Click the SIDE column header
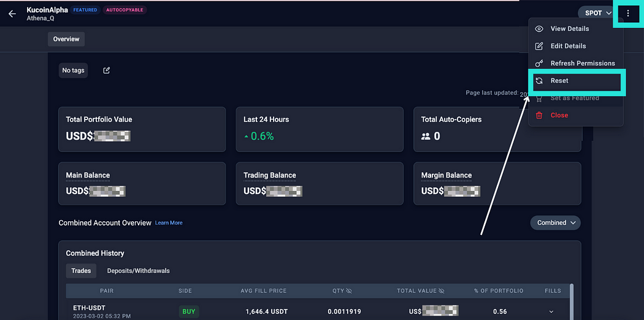 (185, 291)
